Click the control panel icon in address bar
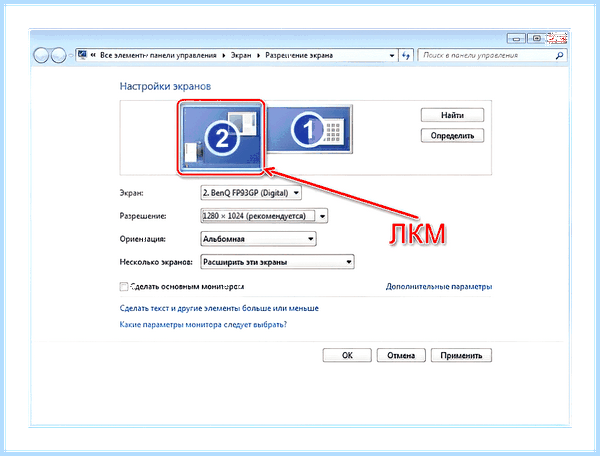Screen dimensions: 600x456 coord(82,55)
